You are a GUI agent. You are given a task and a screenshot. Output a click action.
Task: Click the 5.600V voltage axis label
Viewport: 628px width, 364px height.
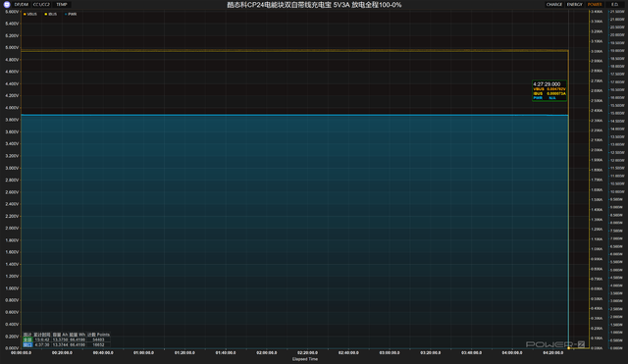point(12,12)
